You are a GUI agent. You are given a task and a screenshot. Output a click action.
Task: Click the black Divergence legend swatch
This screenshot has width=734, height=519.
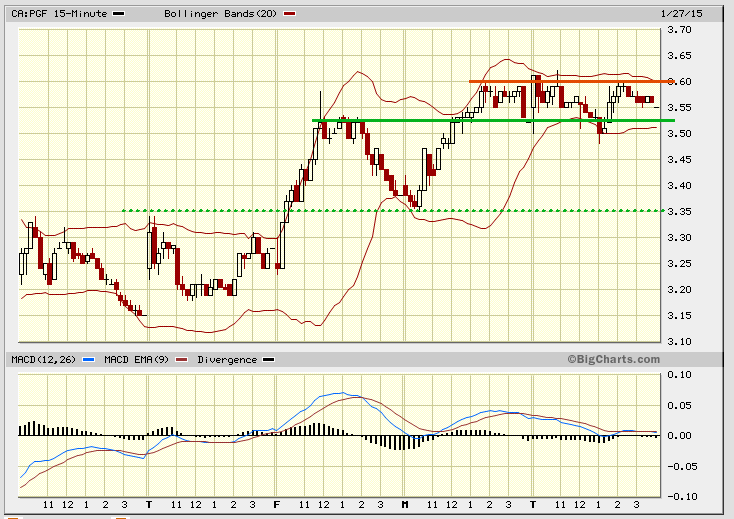268,360
